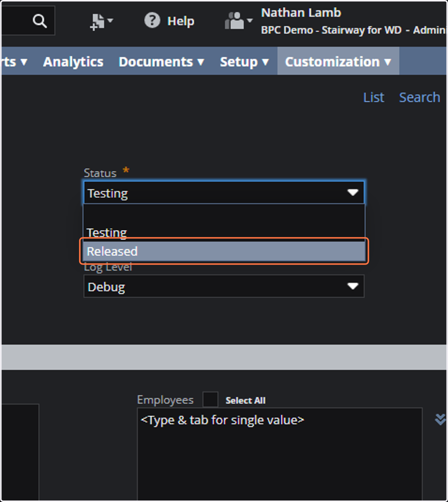Open the change role people icon
448x502 pixels.
pos(239,21)
